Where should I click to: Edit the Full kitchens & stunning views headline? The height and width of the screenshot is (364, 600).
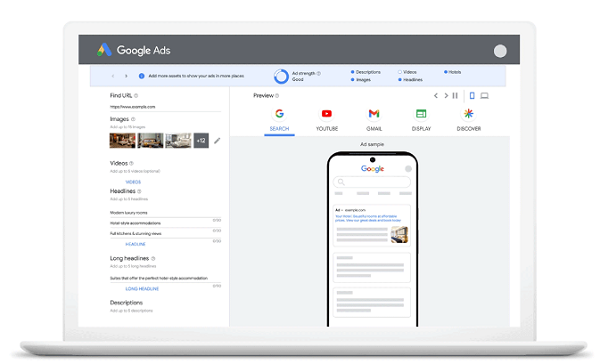click(x=165, y=233)
